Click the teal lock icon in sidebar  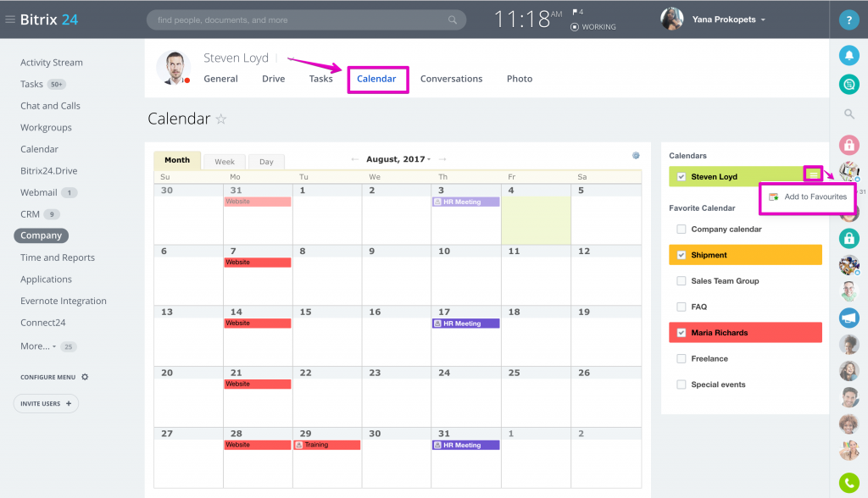(x=849, y=239)
